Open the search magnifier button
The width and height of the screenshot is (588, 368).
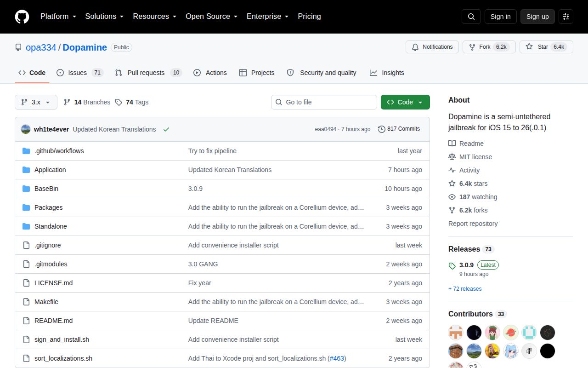click(471, 17)
